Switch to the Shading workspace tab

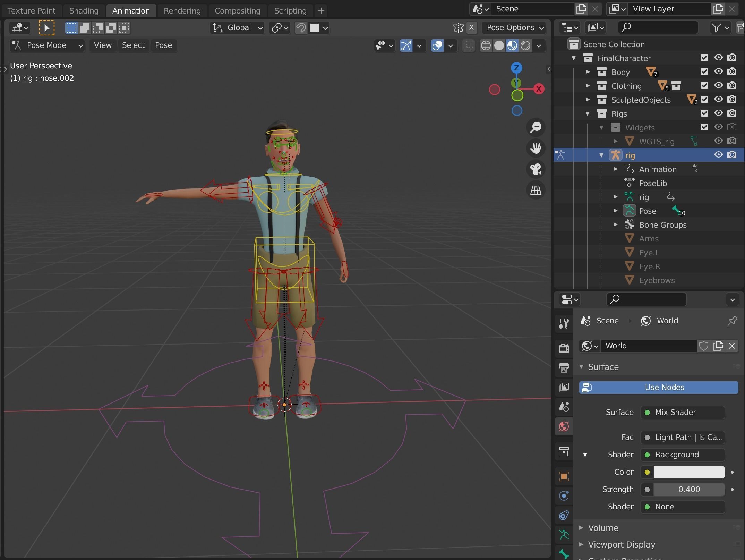pos(84,11)
